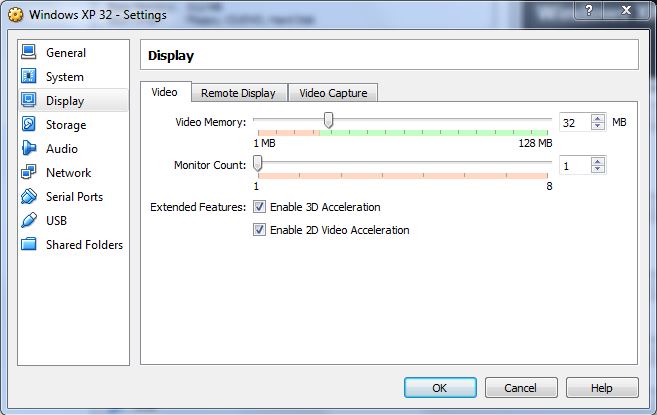
Task: Select the Audio speaker icon
Action: coord(28,148)
